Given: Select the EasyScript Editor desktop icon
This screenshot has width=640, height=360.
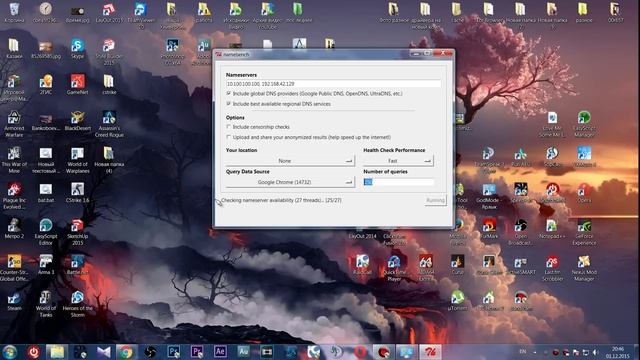Looking at the screenshot, I should pyautogui.click(x=46, y=232).
